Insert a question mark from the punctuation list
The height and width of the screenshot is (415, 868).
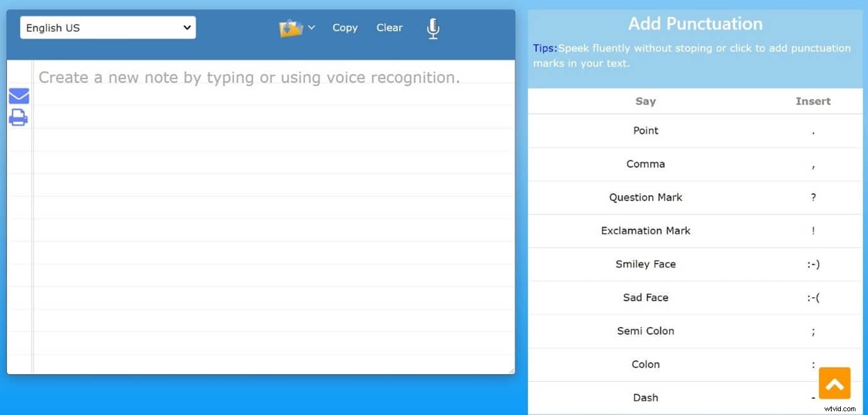[x=813, y=197]
